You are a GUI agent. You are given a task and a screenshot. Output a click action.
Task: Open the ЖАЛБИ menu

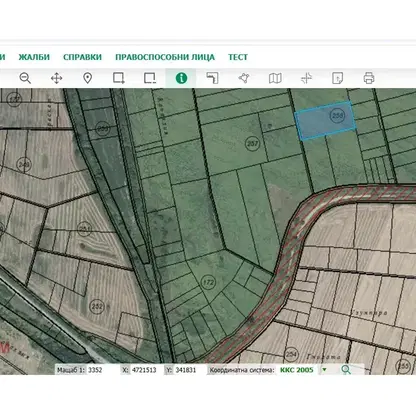point(34,57)
